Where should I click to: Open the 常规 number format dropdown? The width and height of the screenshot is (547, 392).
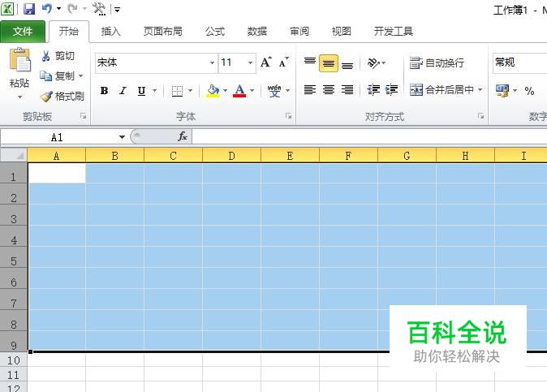tap(519, 62)
